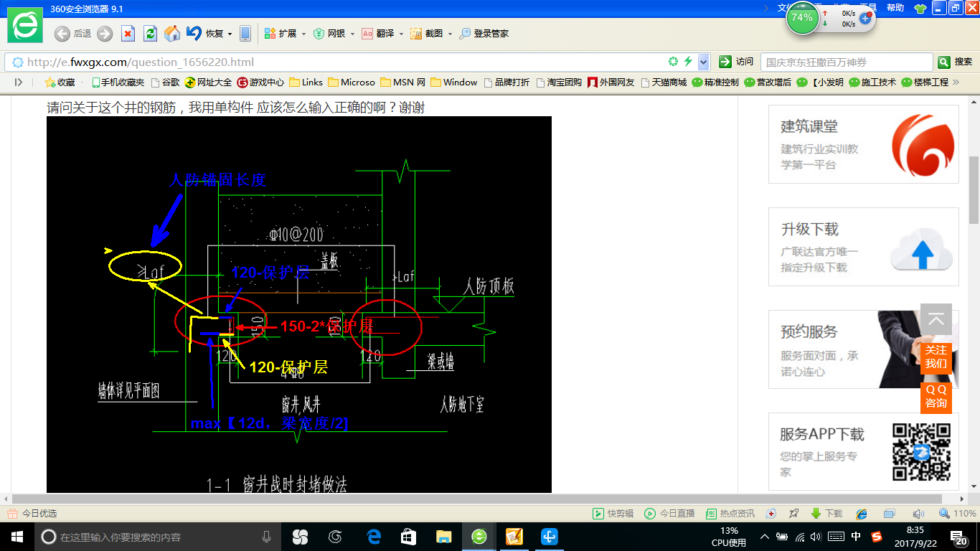Click the 访问 go button
Image resolution: width=980 pixels, height=551 pixels.
[737, 62]
